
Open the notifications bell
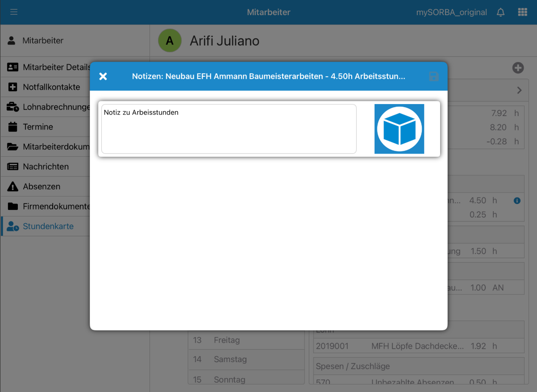500,12
